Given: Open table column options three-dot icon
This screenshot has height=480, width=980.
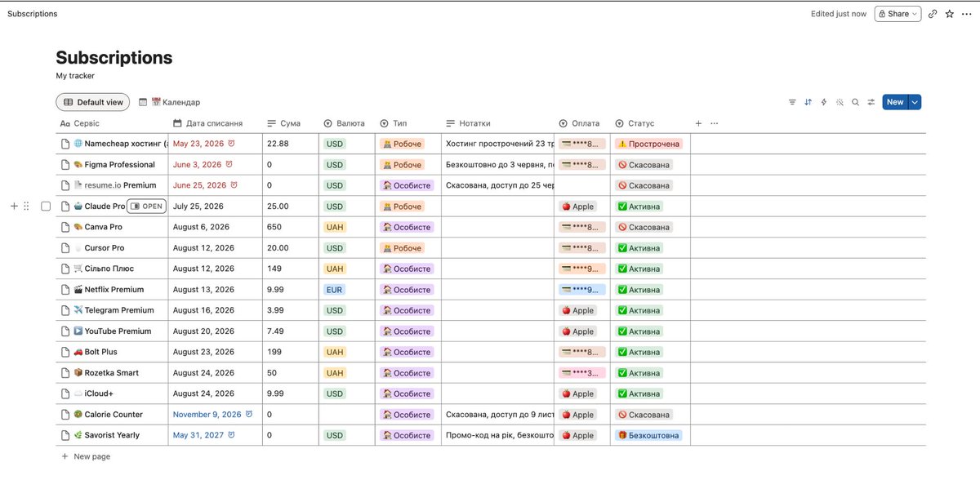Looking at the screenshot, I should pos(715,123).
